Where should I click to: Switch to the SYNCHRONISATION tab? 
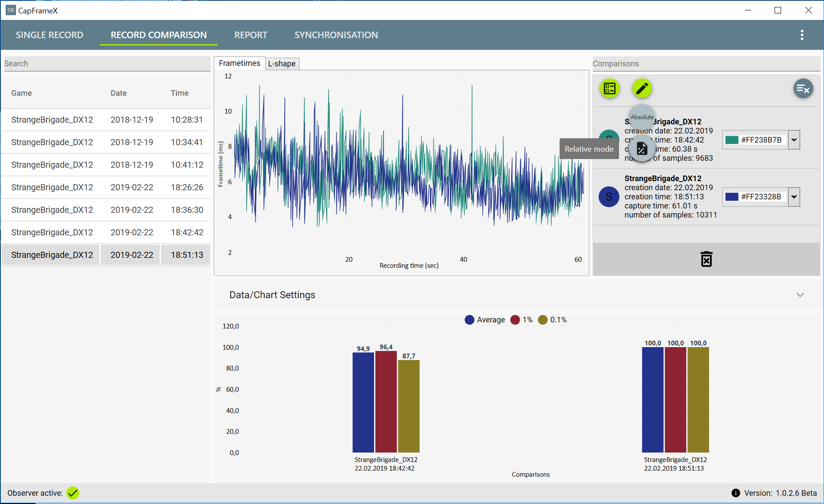click(x=336, y=35)
